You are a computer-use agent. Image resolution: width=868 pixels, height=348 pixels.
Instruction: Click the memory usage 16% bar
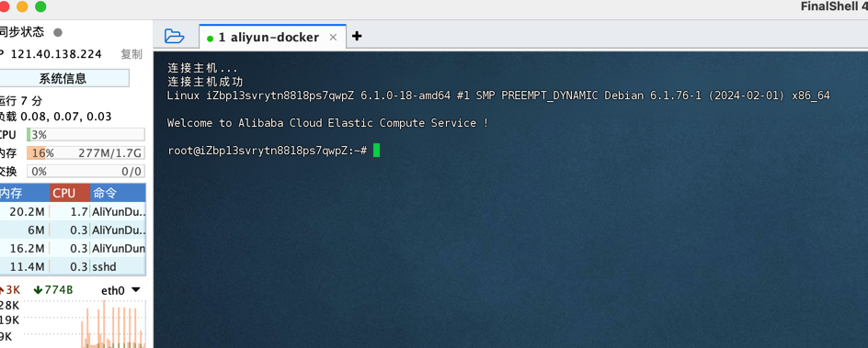86,153
